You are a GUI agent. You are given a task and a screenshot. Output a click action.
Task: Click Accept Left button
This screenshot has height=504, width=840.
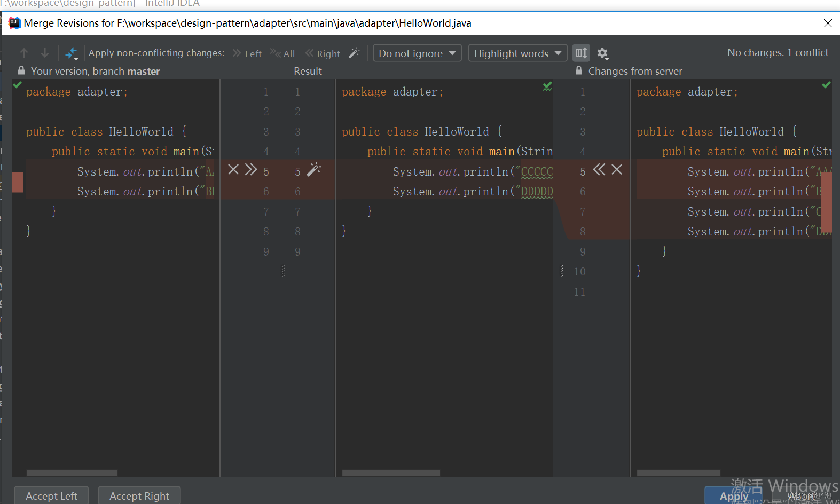coord(51,495)
